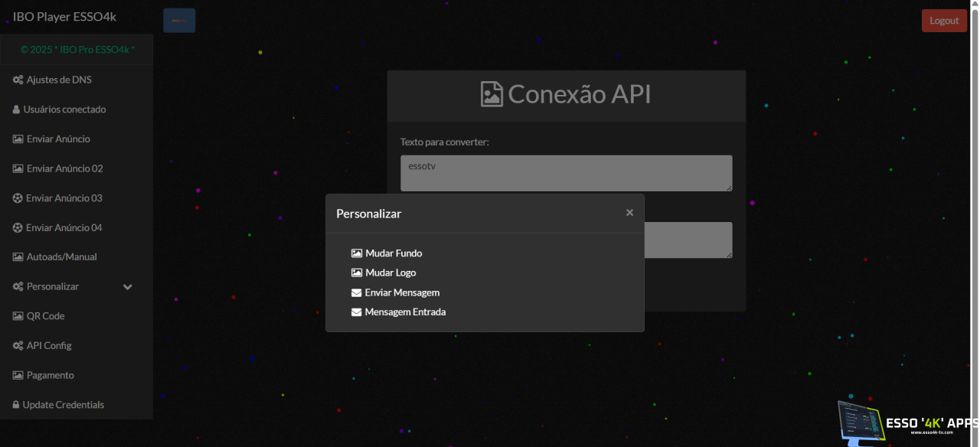Viewport: 980px width, 447px height.
Task: Open the Pagamento sidebar link
Action: pyautogui.click(x=50, y=375)
